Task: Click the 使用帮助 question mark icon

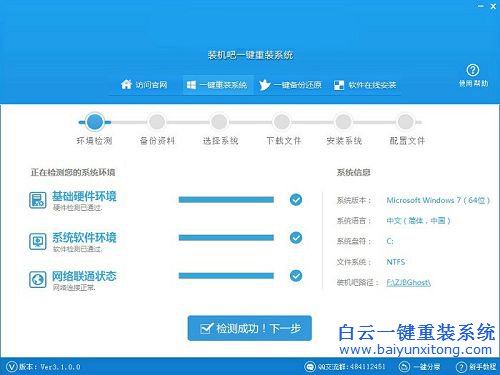Action: pyautogui.click(x=473, y=70)
